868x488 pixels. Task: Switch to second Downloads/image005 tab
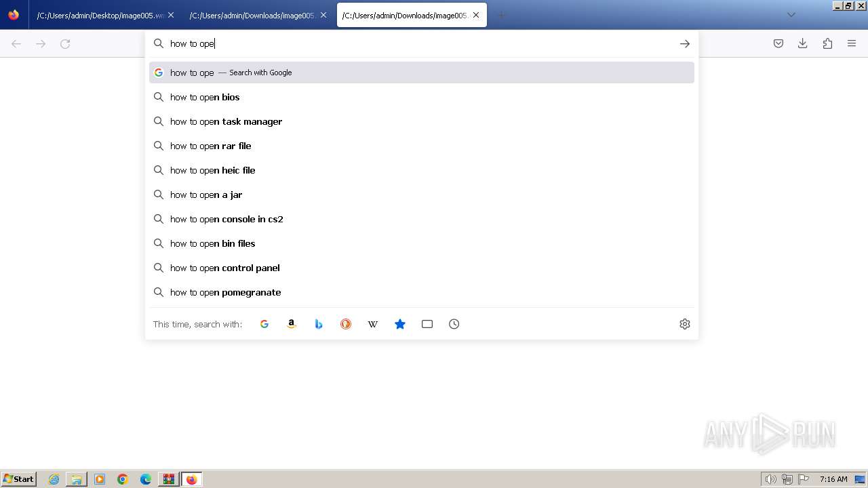click(x=258, y=15)
